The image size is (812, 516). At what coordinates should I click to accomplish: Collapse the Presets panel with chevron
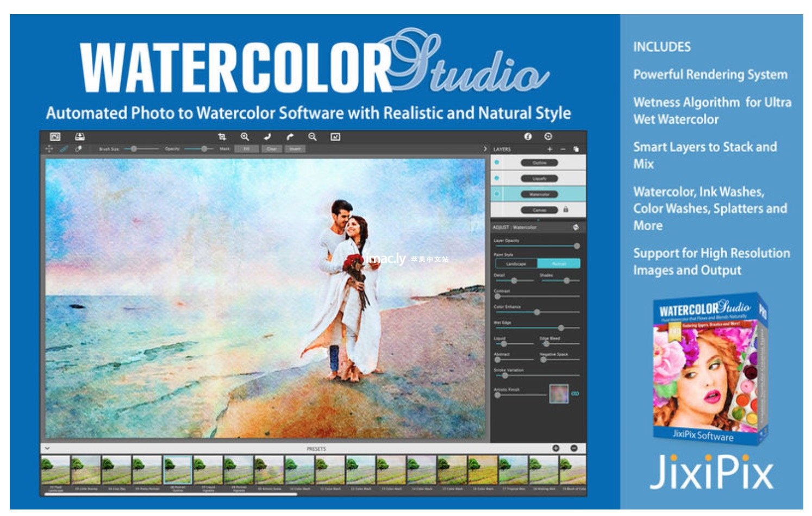coord(47,448)
